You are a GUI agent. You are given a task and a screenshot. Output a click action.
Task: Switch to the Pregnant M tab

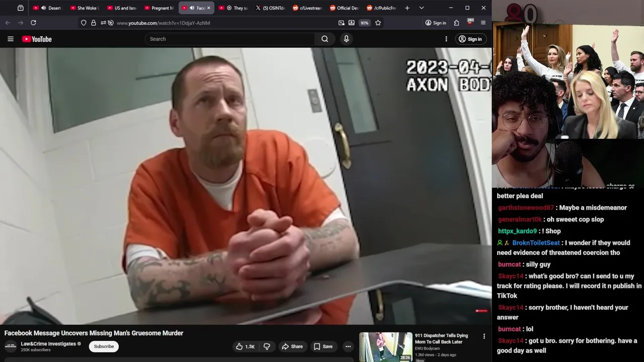point(158,8)
